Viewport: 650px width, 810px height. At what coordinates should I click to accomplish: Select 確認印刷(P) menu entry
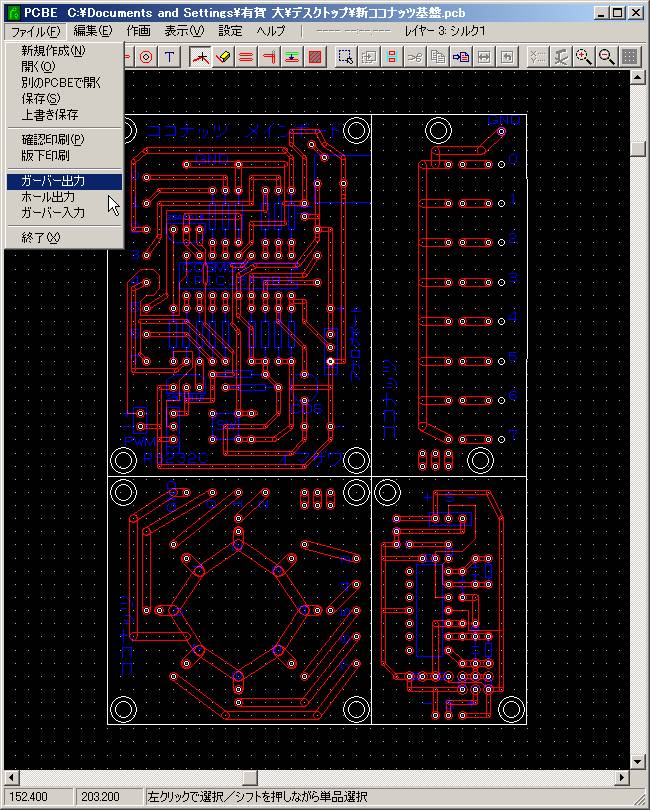[x=53, y=140]
